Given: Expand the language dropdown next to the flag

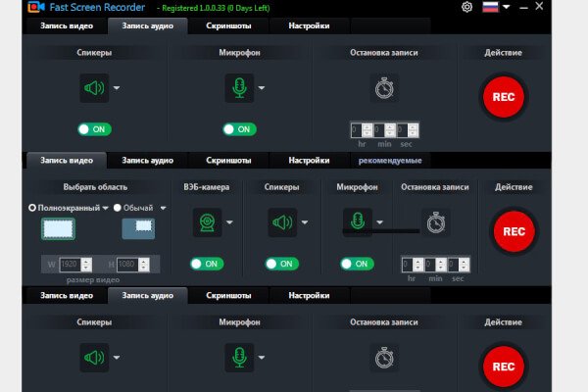Looking at the screenshot, I should click(x=507, y=7).
